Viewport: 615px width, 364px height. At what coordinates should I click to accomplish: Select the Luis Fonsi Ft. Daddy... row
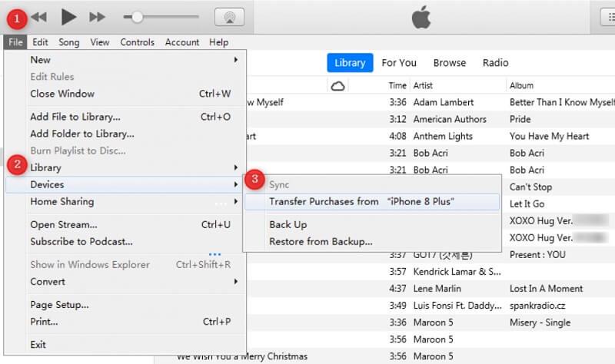[430, 306]
